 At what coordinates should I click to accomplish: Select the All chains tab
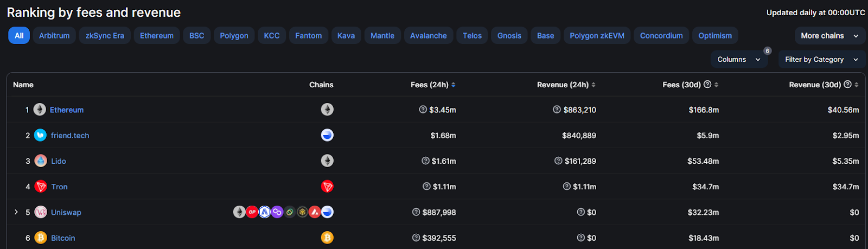click(x=19, y=36)
